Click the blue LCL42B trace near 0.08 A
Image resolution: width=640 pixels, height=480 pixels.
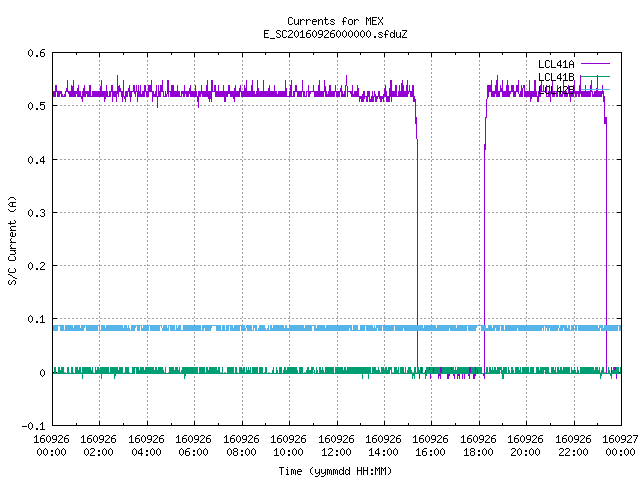(x=337, y=328)
